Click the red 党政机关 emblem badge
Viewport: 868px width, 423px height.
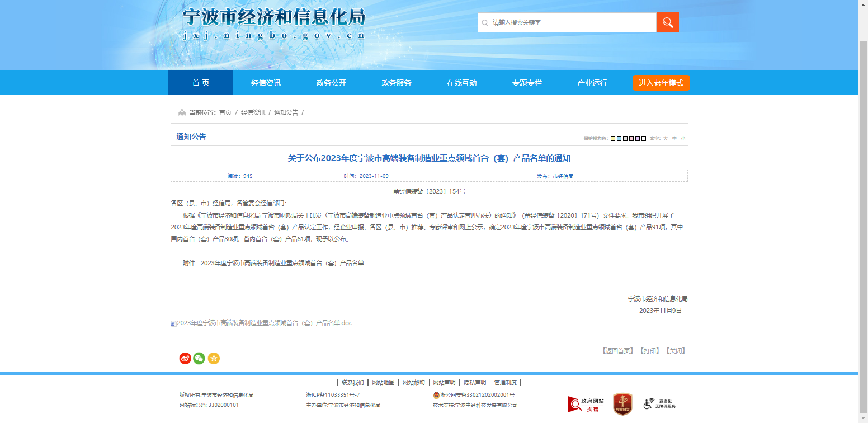pyautogui.click(x=622, y=403)
